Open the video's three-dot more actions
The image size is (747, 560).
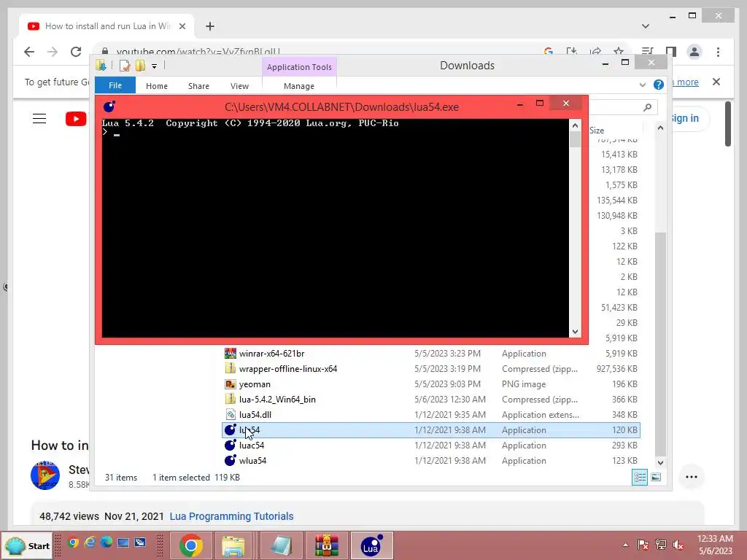click(x=692, y=477)
